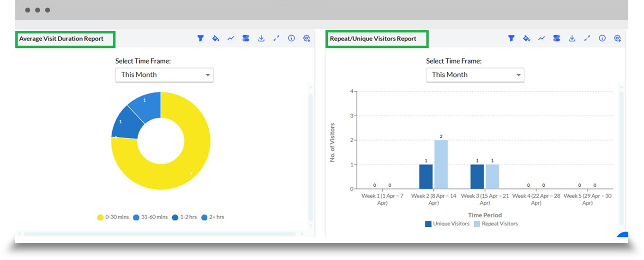Click paint bucket icon in Average Visit Duration Report
This screenshot has height=260, width=644.
[x=216, y=39]
